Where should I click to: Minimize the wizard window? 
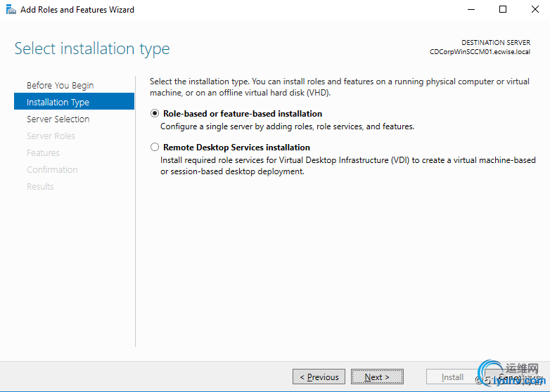(471, 9)
